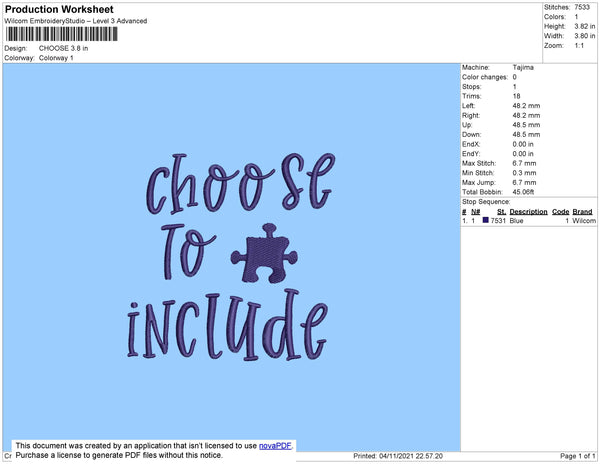The width and height of the screenshot is (600, 464).
Task: Click the 'Wilcom EmbroideryStudio – Level 3 Advanced' text
Action: tap(76, 21)
